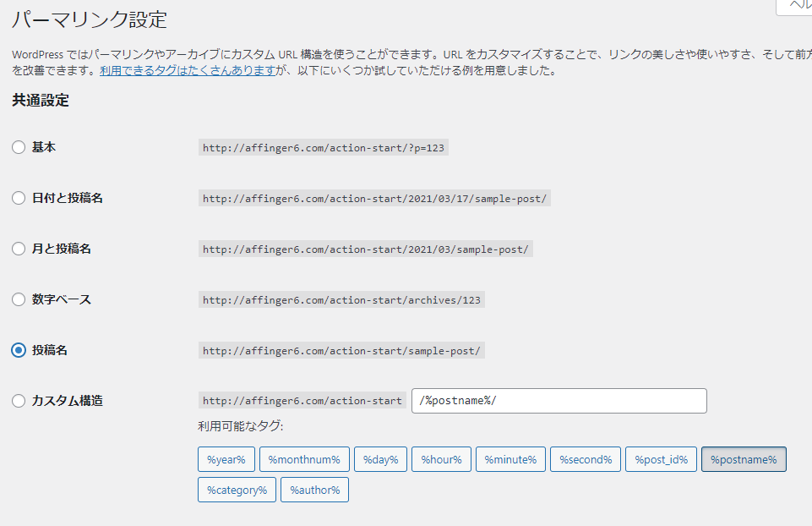Add the %hour% tag button
Screen dimensions: 812x526
(441, 459)
